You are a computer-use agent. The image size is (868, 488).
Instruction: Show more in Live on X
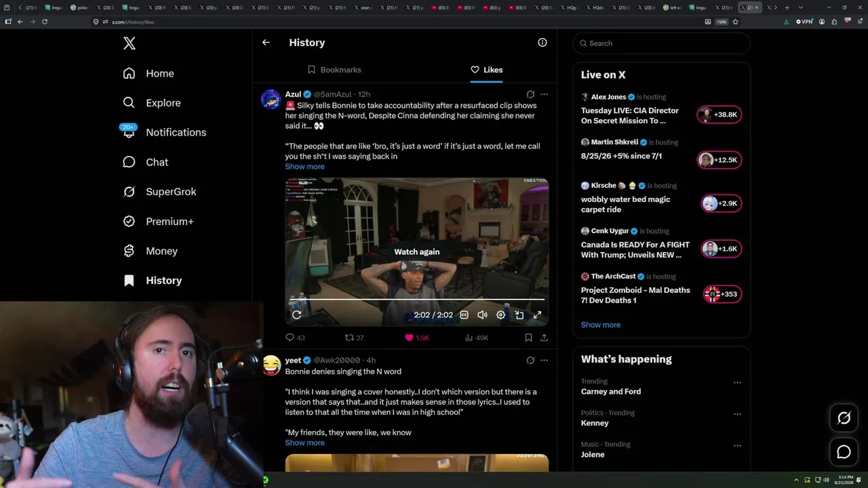tap(601, 325)
